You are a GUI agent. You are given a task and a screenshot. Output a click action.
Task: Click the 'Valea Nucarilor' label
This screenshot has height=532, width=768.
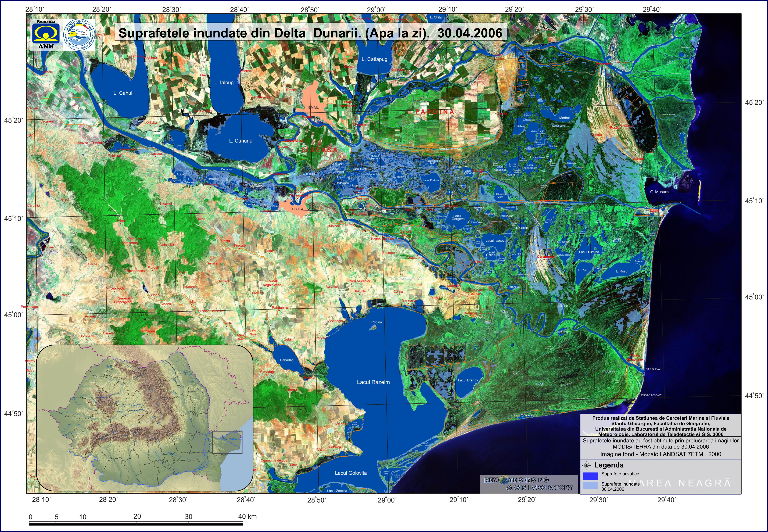tap(359, 281)
